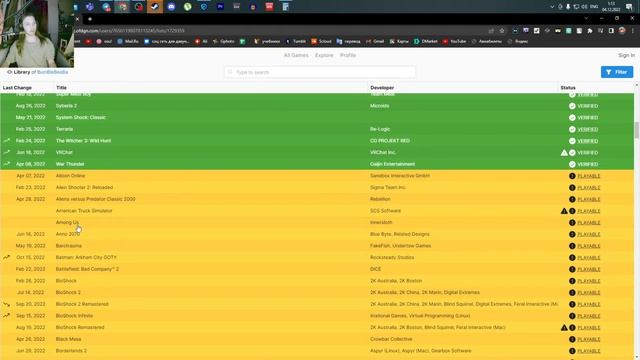Click the CD PROJEKT RED developer cell
This screenshot has height=360, width=640.
(x=390, y=141)
